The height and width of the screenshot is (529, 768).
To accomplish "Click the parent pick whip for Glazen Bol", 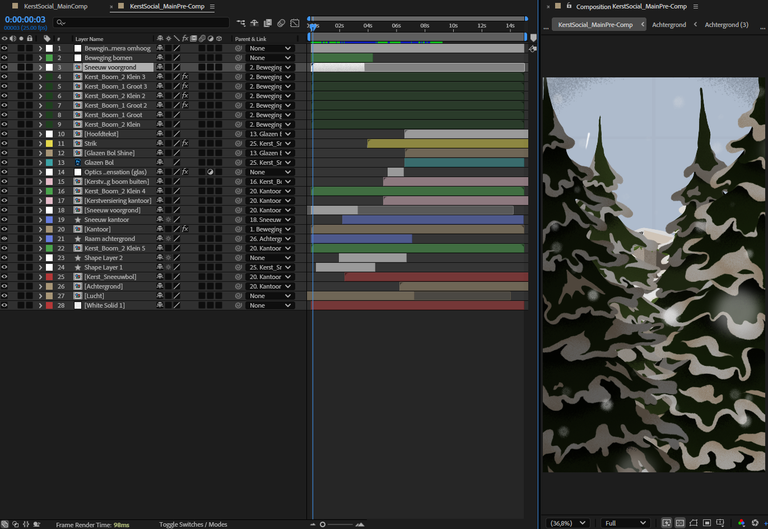I will [x=239, y=162].
